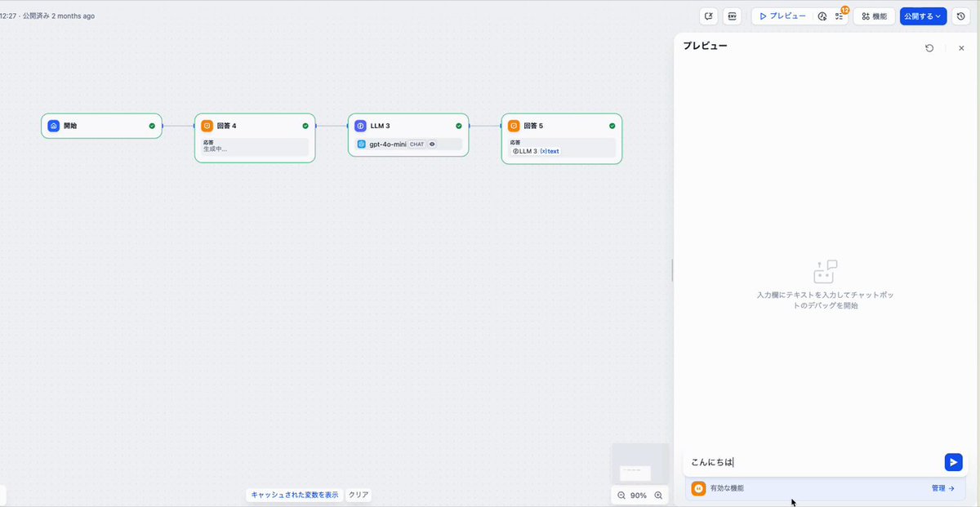Open the version history icon at the top right
This screenshot has height=507, width=980.
tap(961, 16)
